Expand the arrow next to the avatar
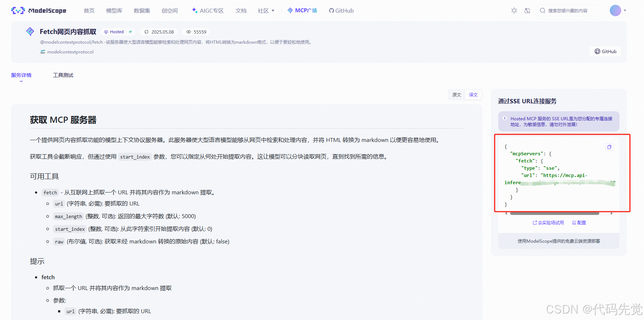The width and height of the screenshot is (644, 320). 625,10
